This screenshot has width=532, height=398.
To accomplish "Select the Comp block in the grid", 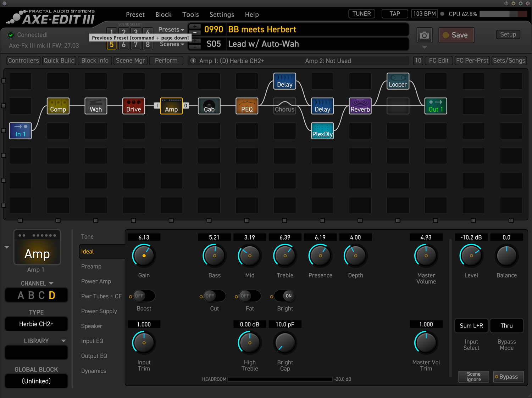I will (x=58, y=106).
